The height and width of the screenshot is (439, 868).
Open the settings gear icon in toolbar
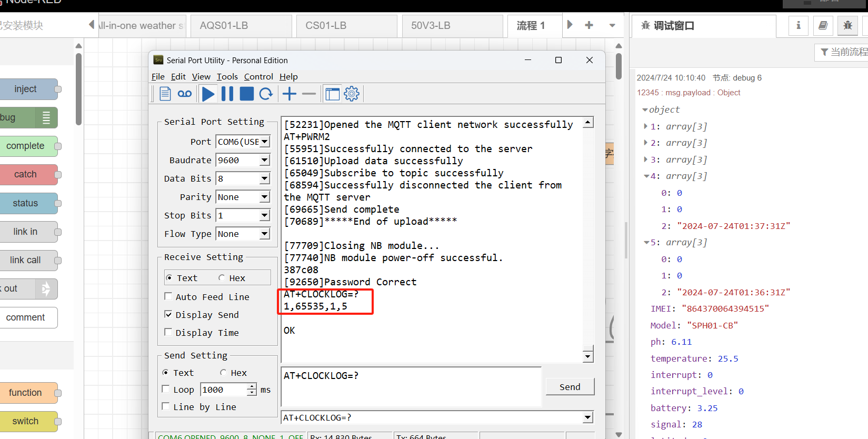point(352,94)
